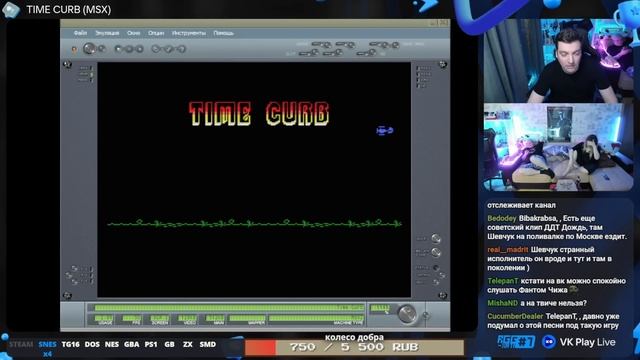This screenshot has height=360, width=640.
Task: Open the Эмуляция menu
Action: click(x=107, y=33)
